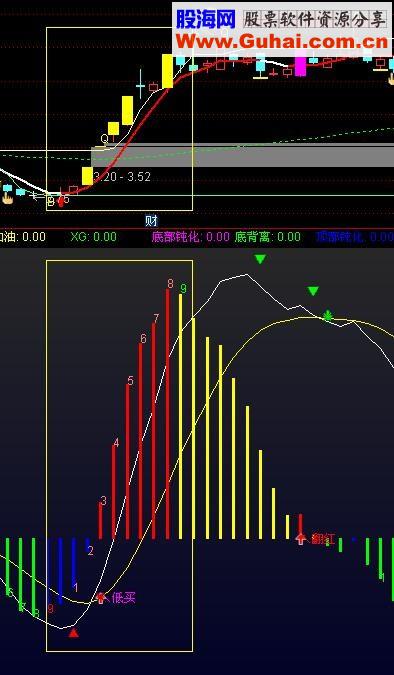Click the Q mark beside the yellow candle
The width and height of the screenshot is (394, 675).
[105, 139]
